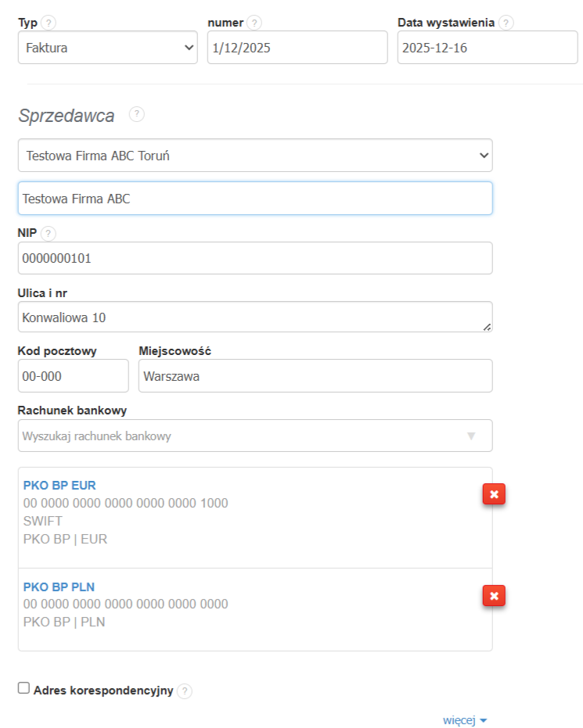The width and height of the screenshot is (583, 728).
Task: Open the Testowa Firma ABC Toruń dropdown
Action: point(255,156)
